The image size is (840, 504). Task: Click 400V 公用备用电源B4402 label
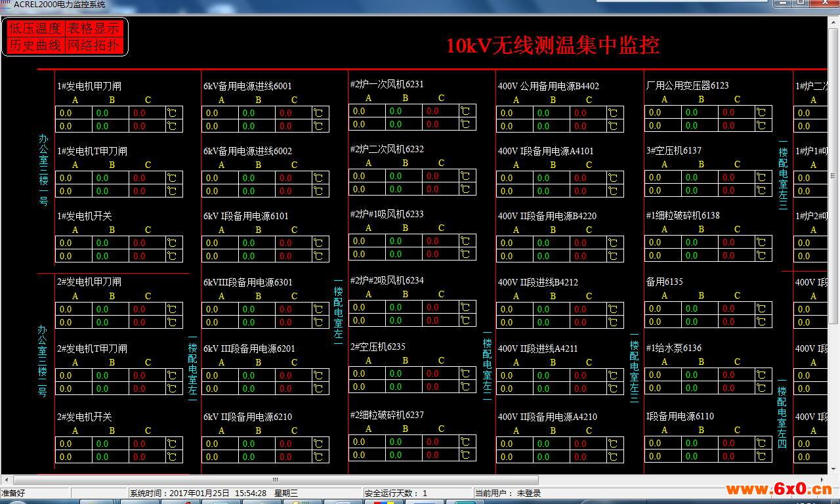[x=548, y=86]
